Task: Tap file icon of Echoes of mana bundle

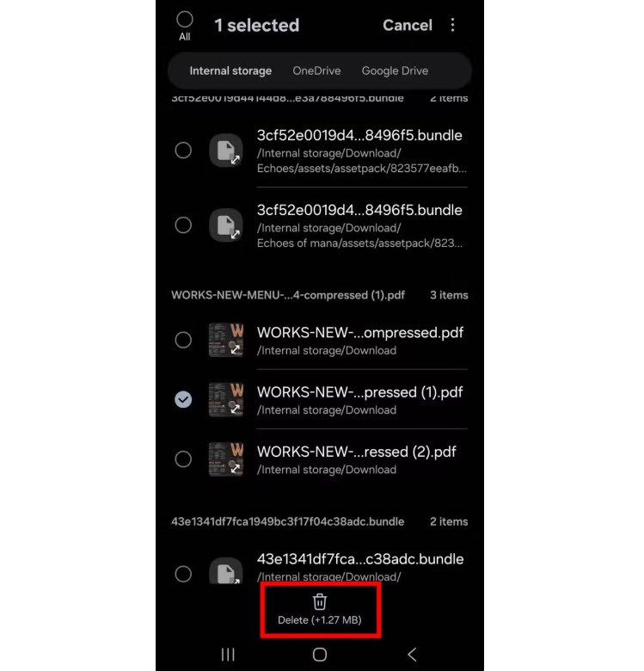Action: coord(226,225)
